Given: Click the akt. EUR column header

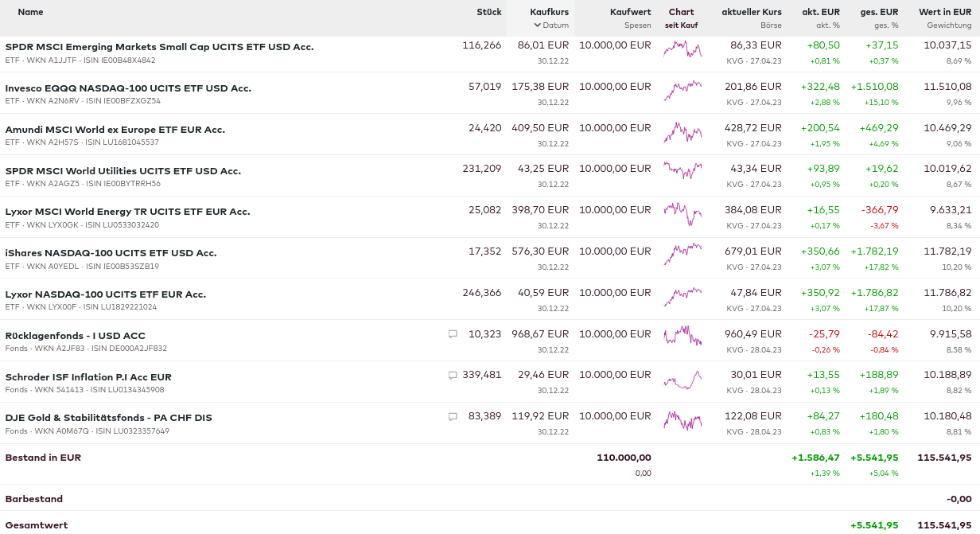Looking at the screenshot, I should (820, 12).
